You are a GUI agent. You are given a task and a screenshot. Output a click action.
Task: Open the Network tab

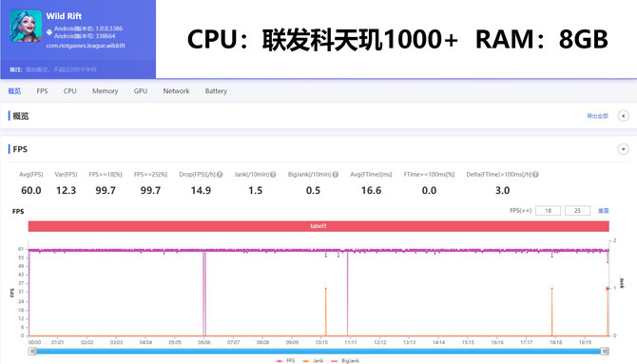click(176, 91)
